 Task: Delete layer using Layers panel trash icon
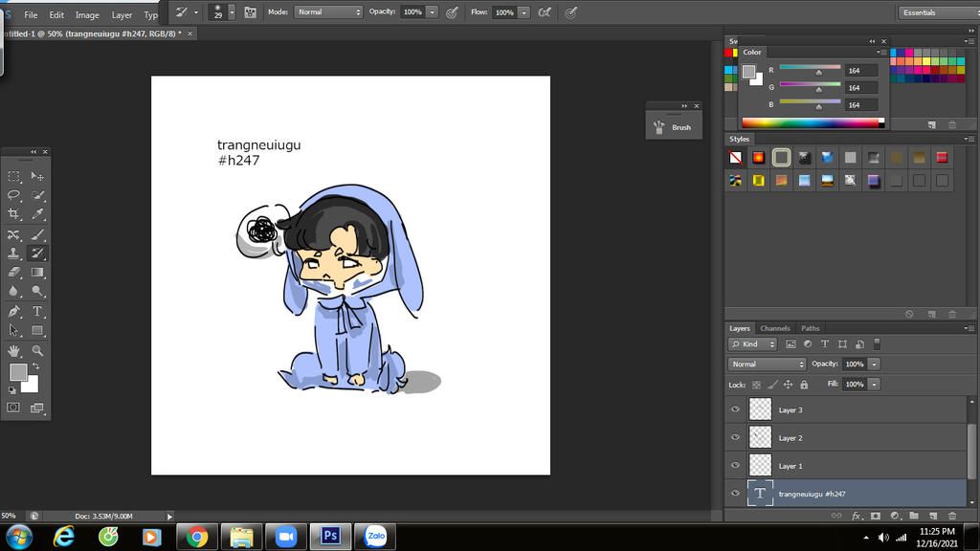(951, 516)
